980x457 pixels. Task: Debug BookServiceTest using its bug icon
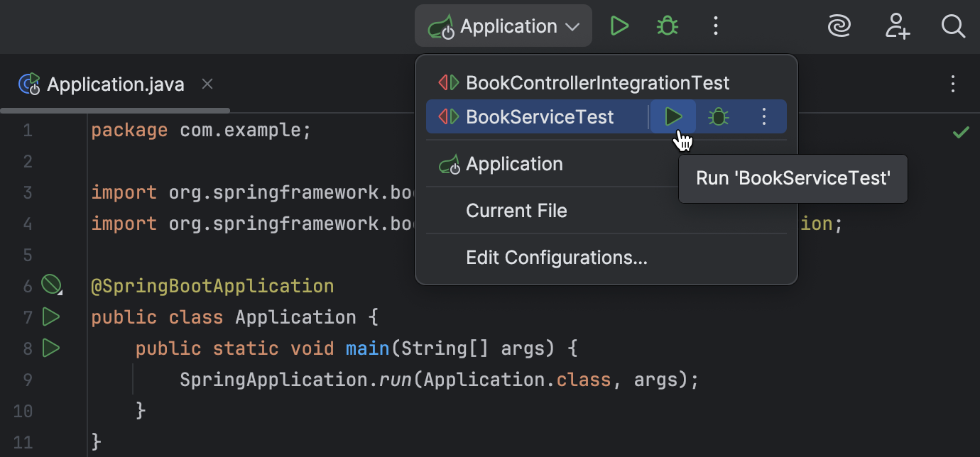pyautogui.click(x=719, y=116)
